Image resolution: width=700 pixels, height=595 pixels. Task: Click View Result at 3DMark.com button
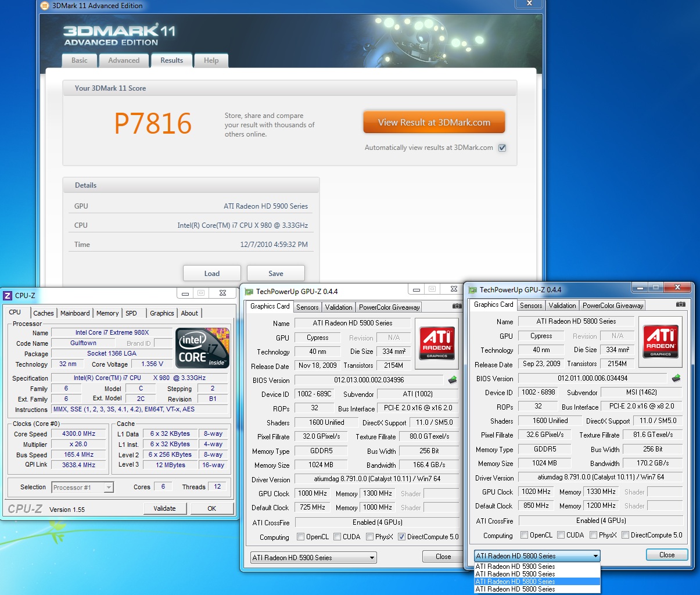click(x=434, y=123)
